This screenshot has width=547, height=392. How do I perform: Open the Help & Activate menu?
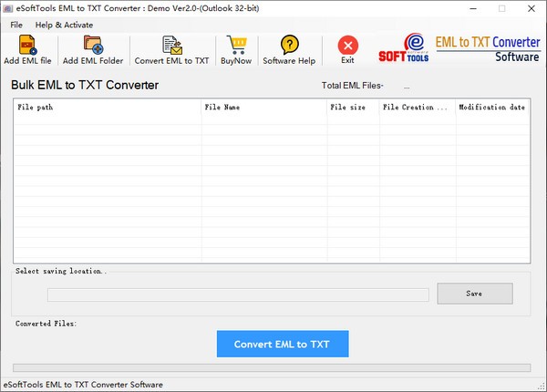pyautogui.click(x=64, y=25)
